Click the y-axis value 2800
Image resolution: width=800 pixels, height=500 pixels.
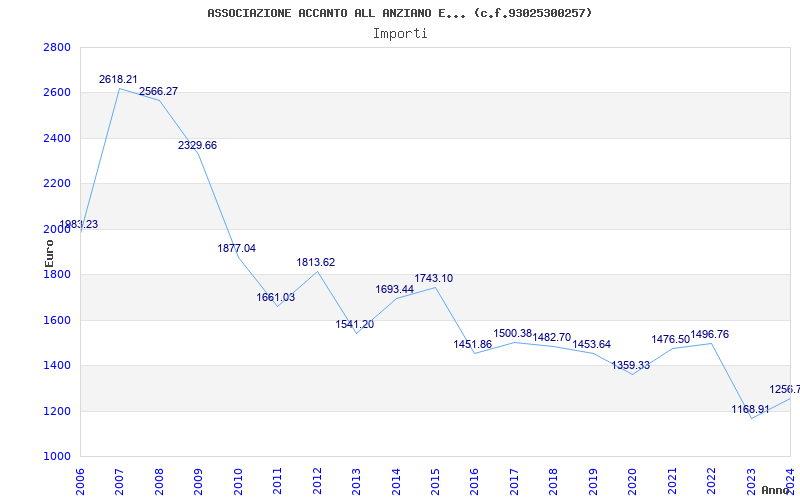pyautogui.click(x=58, y=47)
